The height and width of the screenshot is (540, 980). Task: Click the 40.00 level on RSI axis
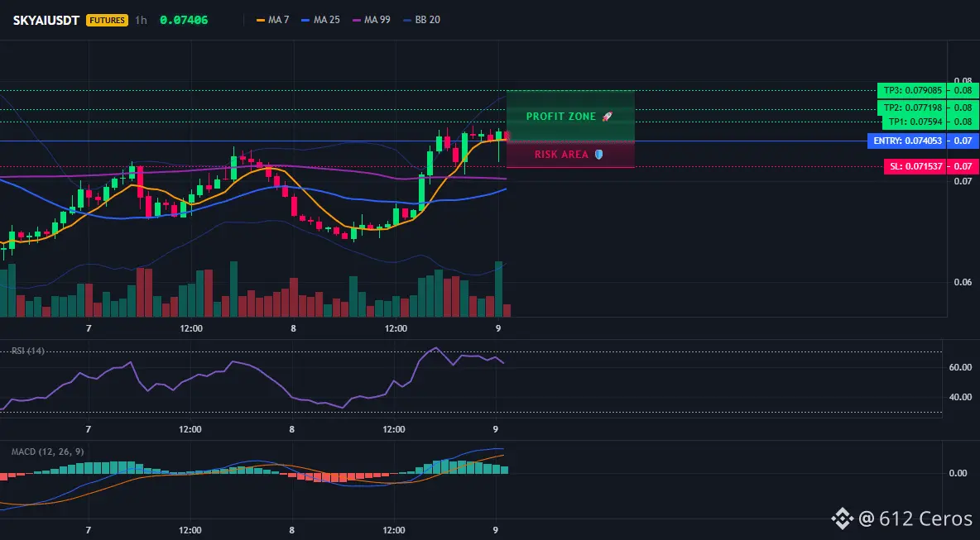click(961, 397)
